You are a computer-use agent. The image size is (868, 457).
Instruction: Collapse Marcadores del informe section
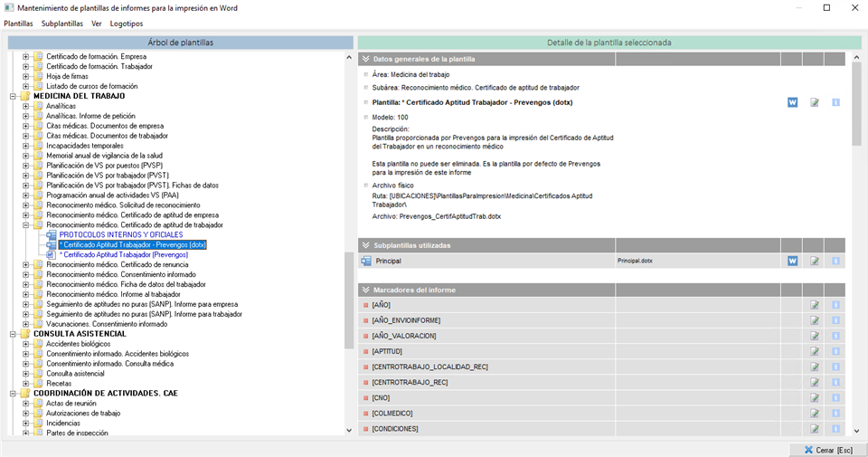point(365,290)
